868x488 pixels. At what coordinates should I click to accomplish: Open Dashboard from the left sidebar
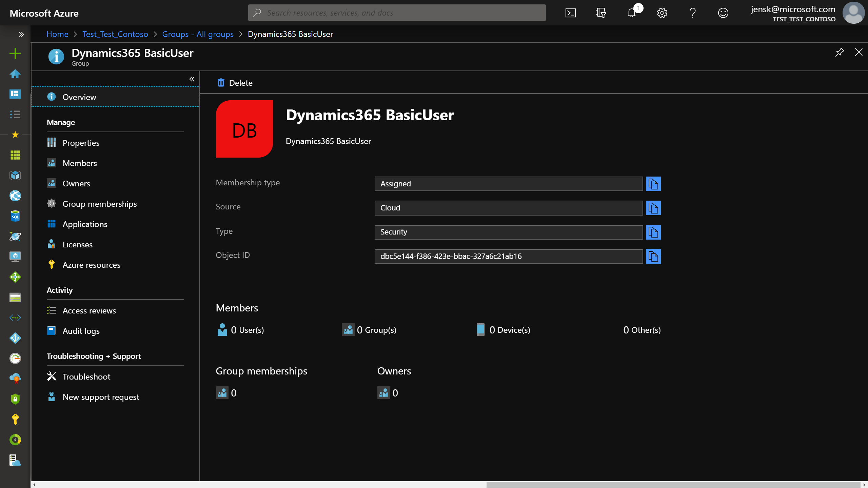[15, 94]
